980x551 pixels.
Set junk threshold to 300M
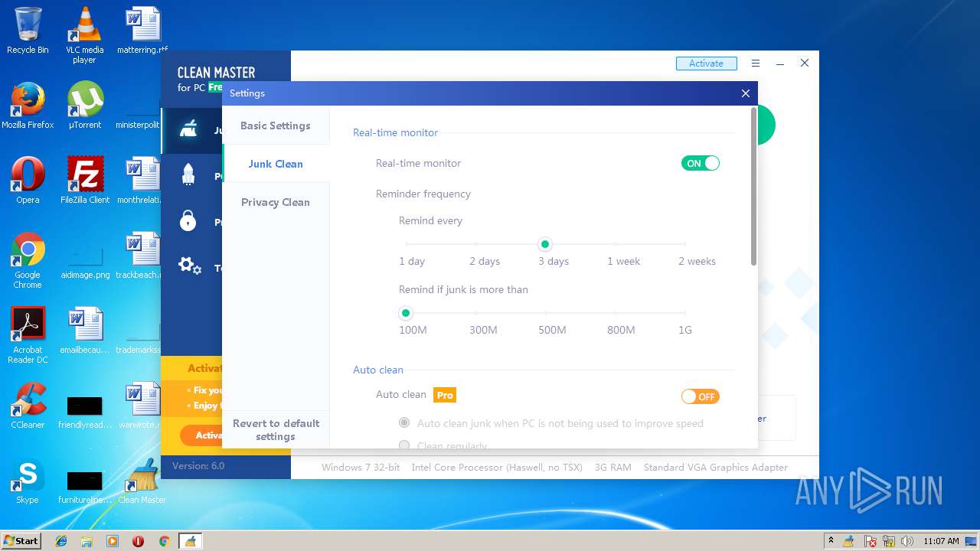coord(476,313)
